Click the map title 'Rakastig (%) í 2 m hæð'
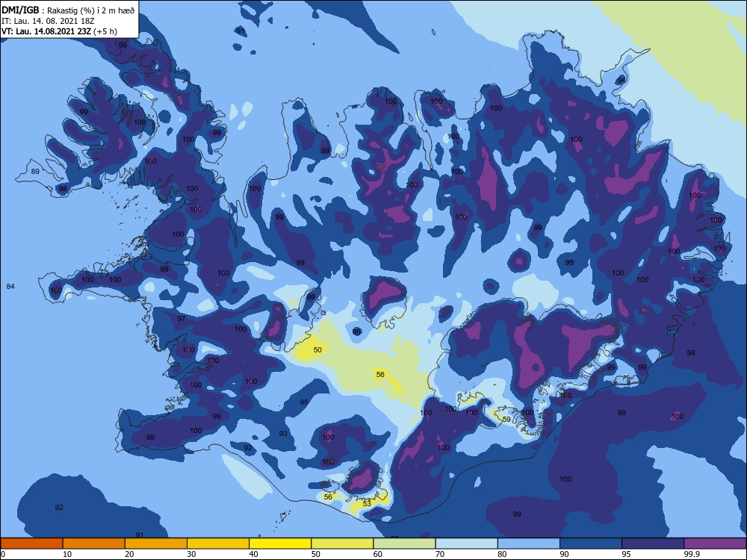The height and width of the screenshot is (560, 747). [90, 10]
